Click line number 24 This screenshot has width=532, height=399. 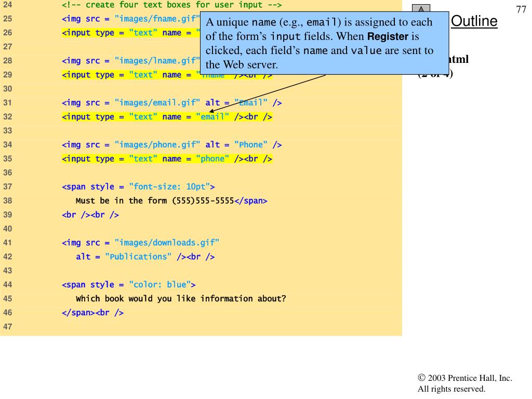click(7, 5)
